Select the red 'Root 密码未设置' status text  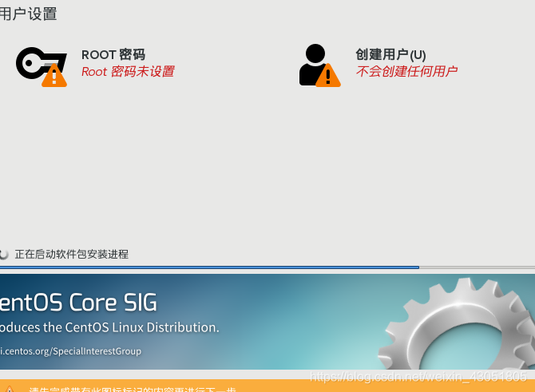(x=128, y=72)
